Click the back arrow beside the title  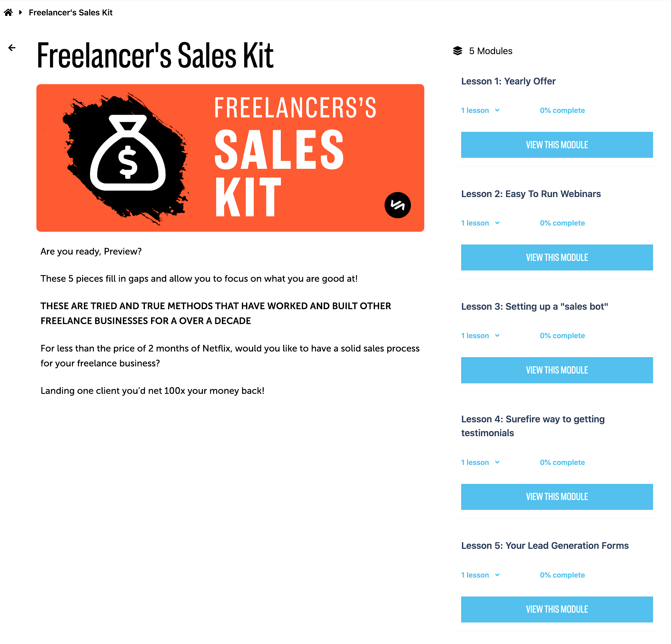(12, 47)
